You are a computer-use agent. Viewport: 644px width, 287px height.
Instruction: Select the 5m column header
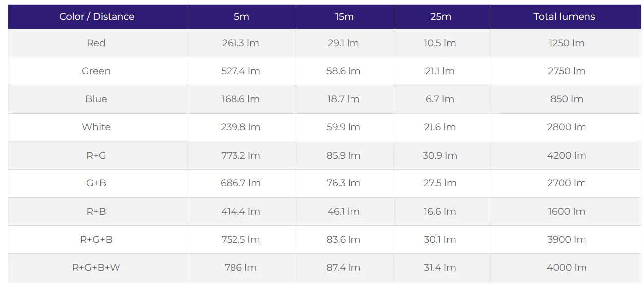[241, 16]
